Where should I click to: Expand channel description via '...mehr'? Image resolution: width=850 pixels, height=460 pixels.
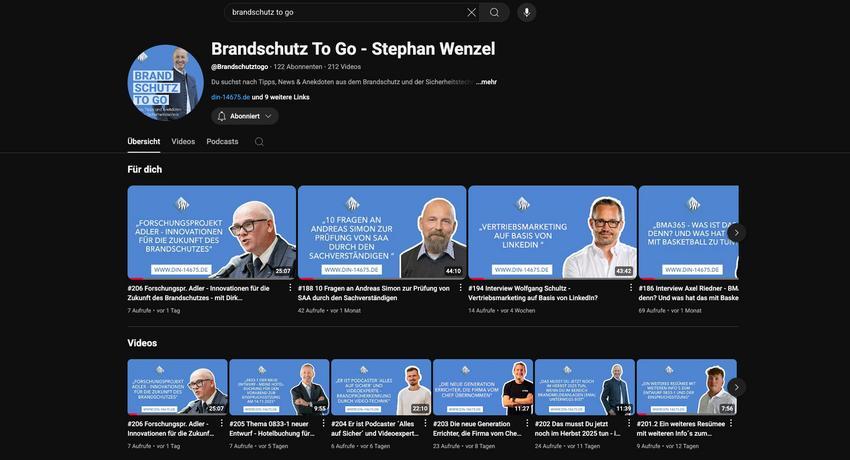[486, 82]
